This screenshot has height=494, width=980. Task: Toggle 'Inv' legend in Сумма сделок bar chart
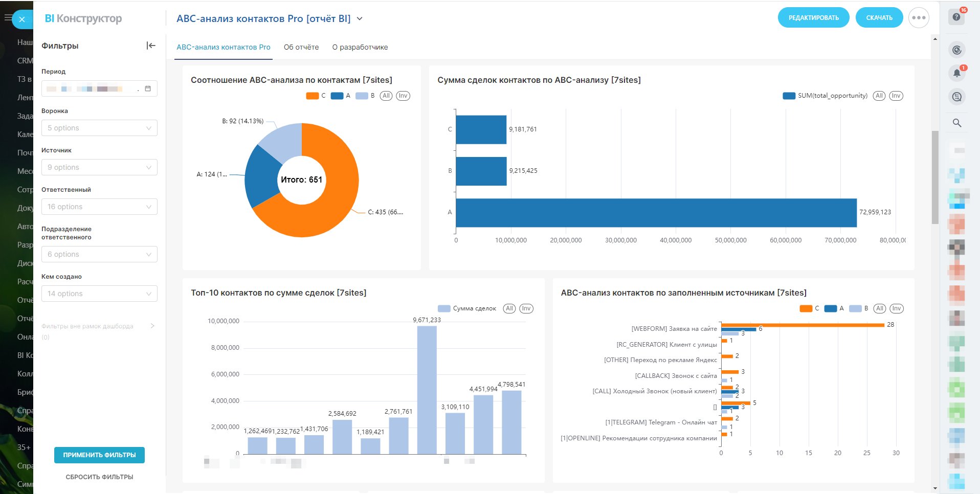point(896,96)
